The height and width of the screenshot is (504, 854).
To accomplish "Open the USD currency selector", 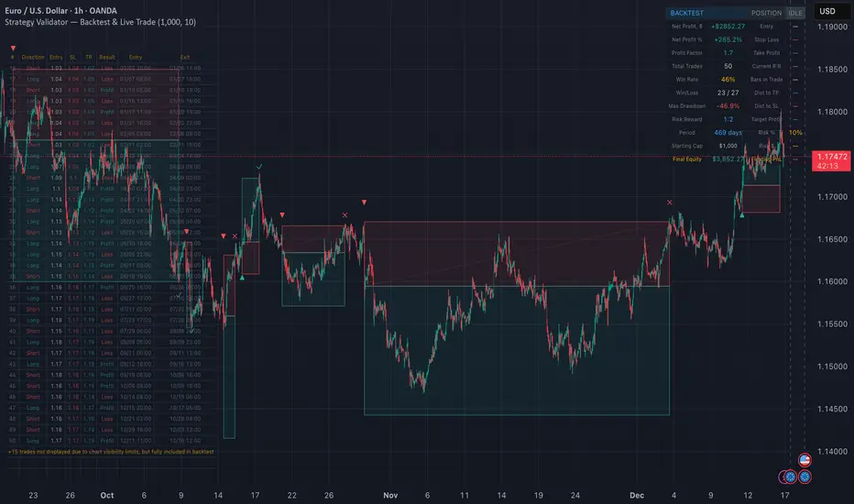I will click(826, 12).
